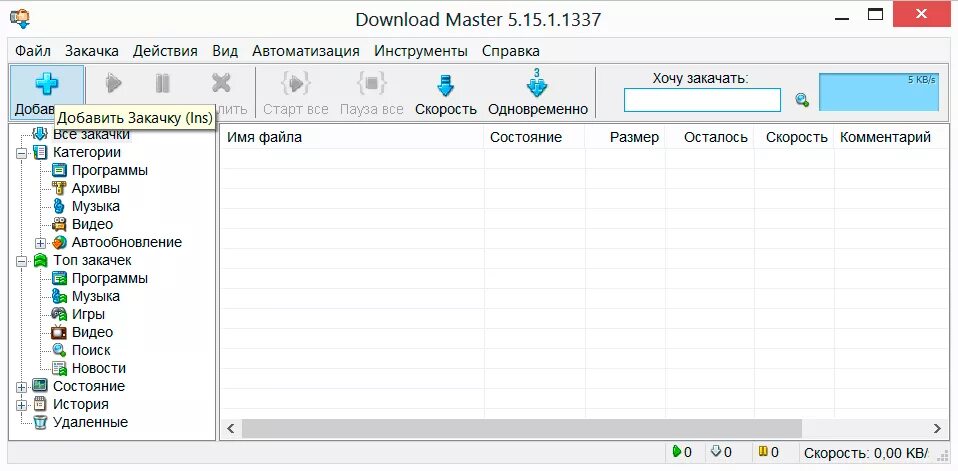Expand the История tree node
Screen dimensions: 958x471
[x=22, y=405]
